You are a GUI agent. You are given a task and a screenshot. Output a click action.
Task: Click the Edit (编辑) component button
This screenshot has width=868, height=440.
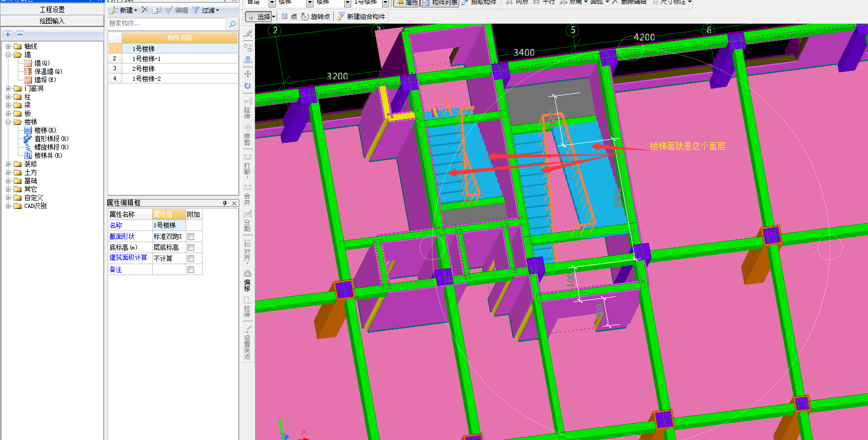176,10
